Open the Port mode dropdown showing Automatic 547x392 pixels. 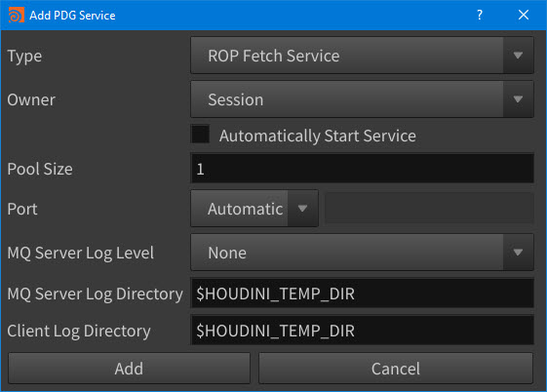point(254,209)
